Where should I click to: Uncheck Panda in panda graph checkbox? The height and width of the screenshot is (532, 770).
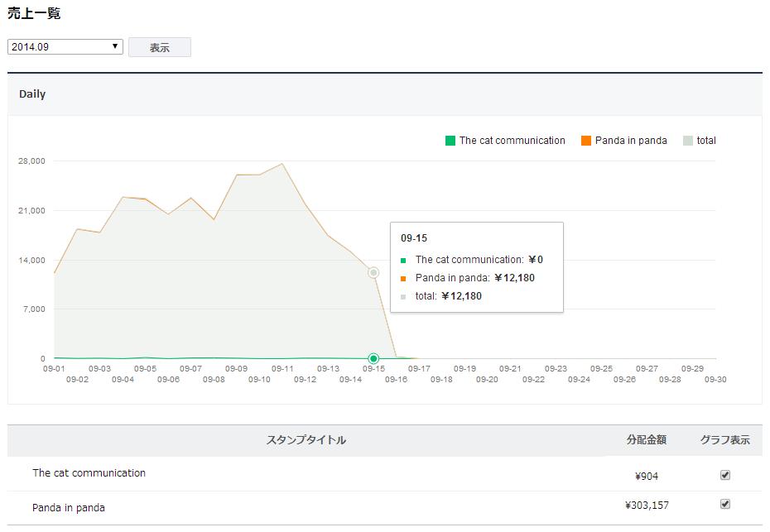725,504
